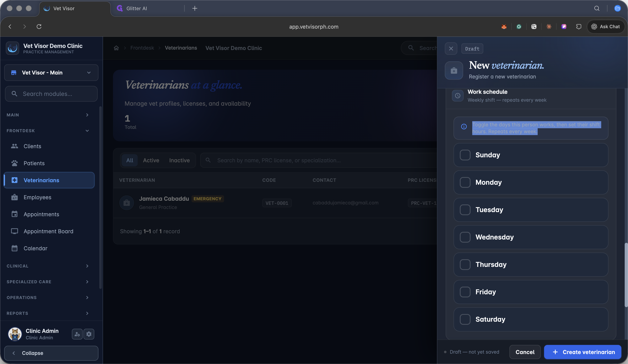Check the Thursday workday box

pyautogui.click(x=465, y=264)
